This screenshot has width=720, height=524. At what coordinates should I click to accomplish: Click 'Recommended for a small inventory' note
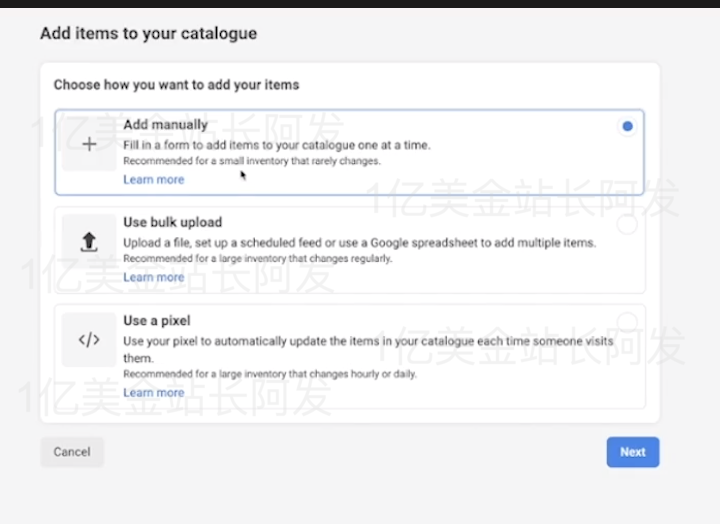coord(252,161)
